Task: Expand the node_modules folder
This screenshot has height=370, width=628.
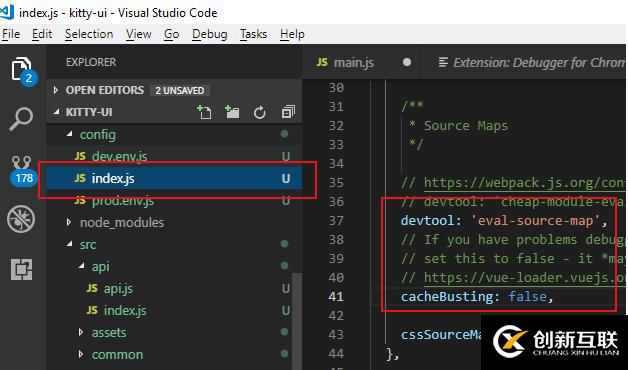Action: point(69,222)
